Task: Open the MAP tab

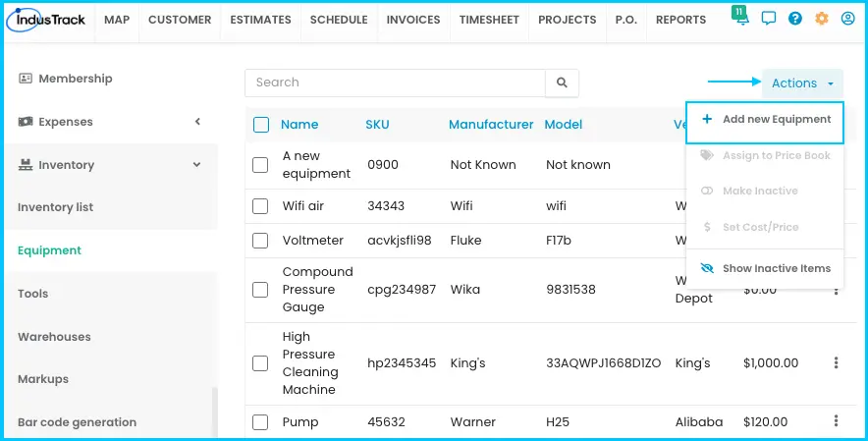Action: (117, 20)
